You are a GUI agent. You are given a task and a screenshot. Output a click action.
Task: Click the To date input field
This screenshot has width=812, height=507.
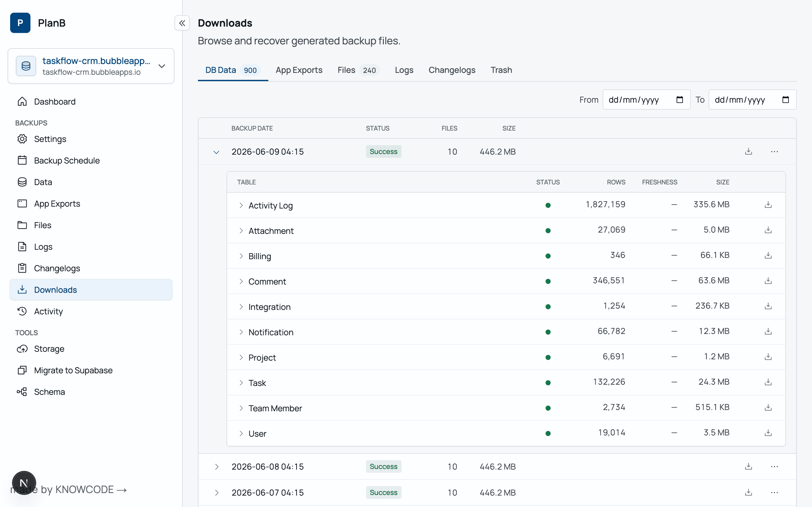(x=752, y=99)
